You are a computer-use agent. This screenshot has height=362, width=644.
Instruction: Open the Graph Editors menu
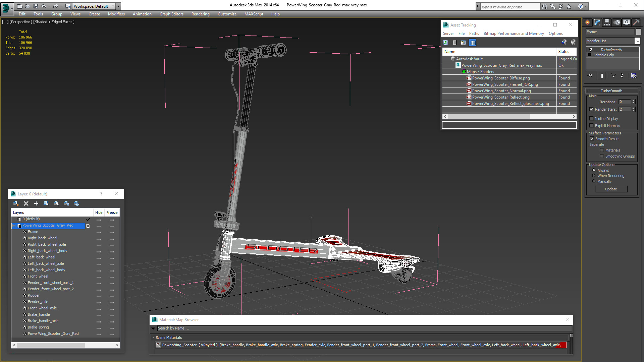tap(171, 14)
